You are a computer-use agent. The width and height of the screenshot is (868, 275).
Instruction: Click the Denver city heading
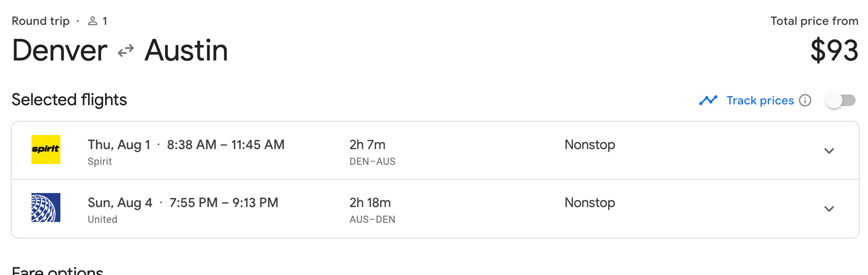[60, 51]
